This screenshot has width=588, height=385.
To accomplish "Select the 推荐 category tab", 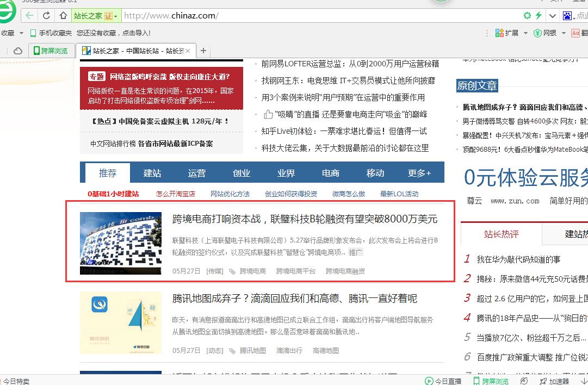I will pos(108,173).
